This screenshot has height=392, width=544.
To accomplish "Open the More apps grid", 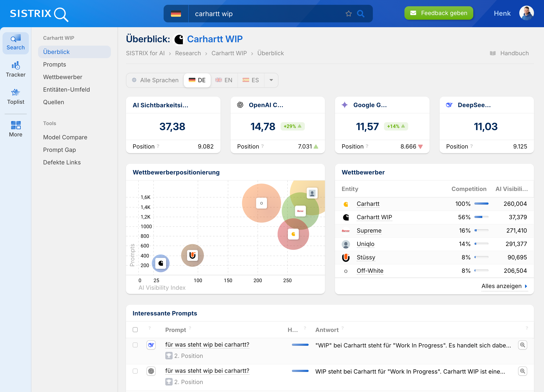I will click(16, 129).
